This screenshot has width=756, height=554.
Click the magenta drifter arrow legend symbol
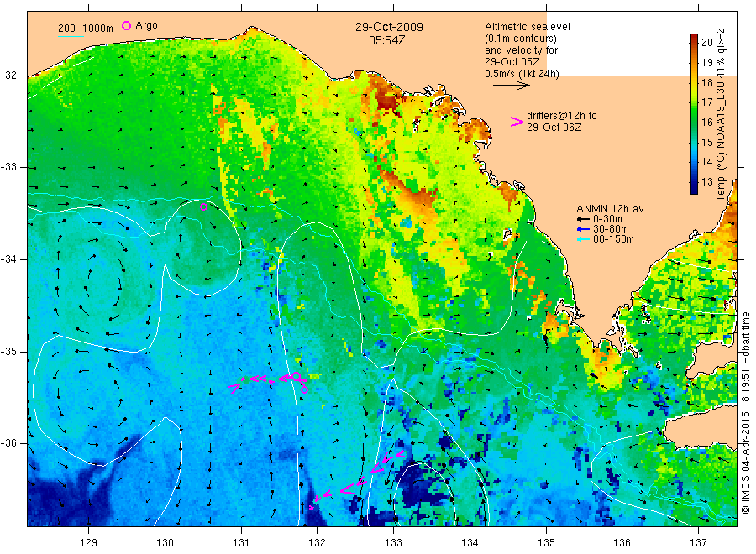pos(517,122)
